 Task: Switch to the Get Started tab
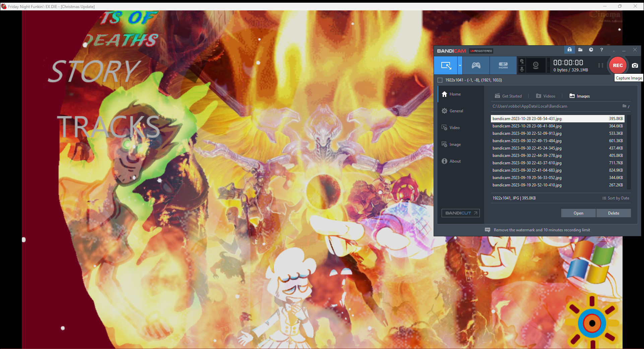(508, 96)
